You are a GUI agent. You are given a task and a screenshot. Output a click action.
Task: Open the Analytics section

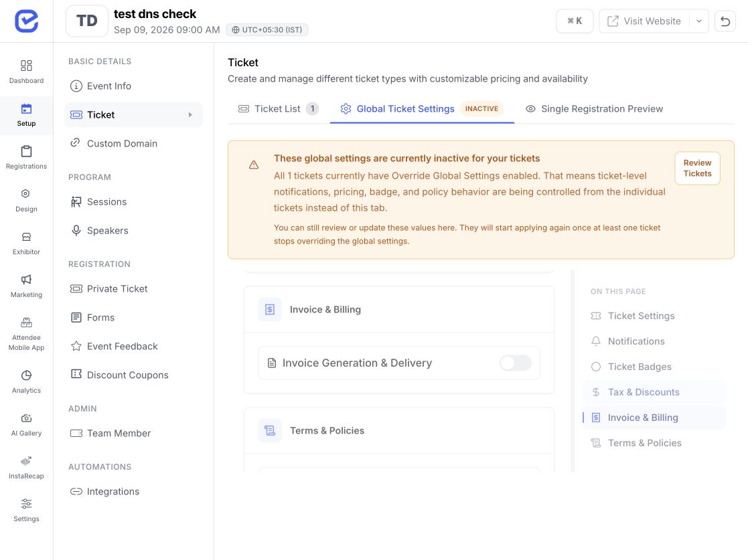coord(26,382)
